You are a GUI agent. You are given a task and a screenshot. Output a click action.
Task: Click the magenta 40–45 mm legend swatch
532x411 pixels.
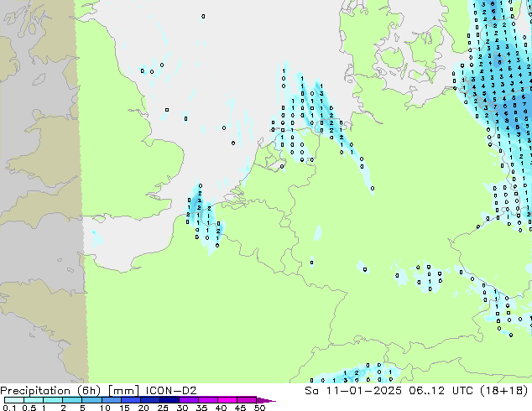[227, 400]
